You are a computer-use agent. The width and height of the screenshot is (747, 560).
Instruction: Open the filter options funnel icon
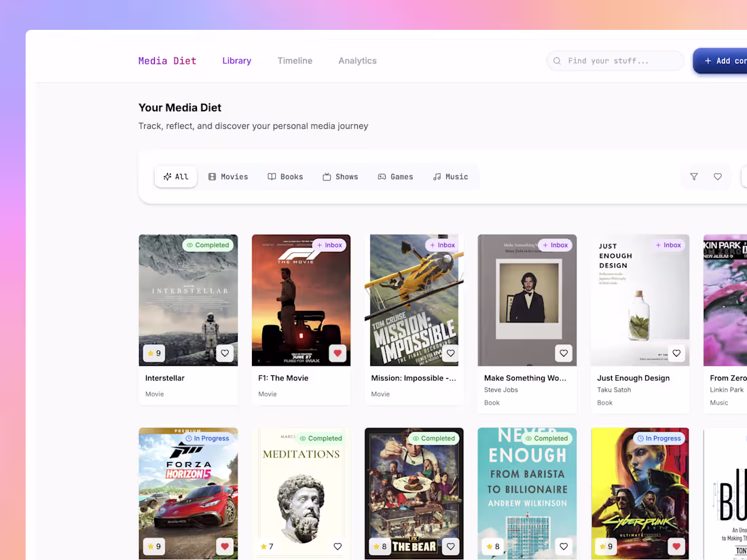[x=693, y=176]
